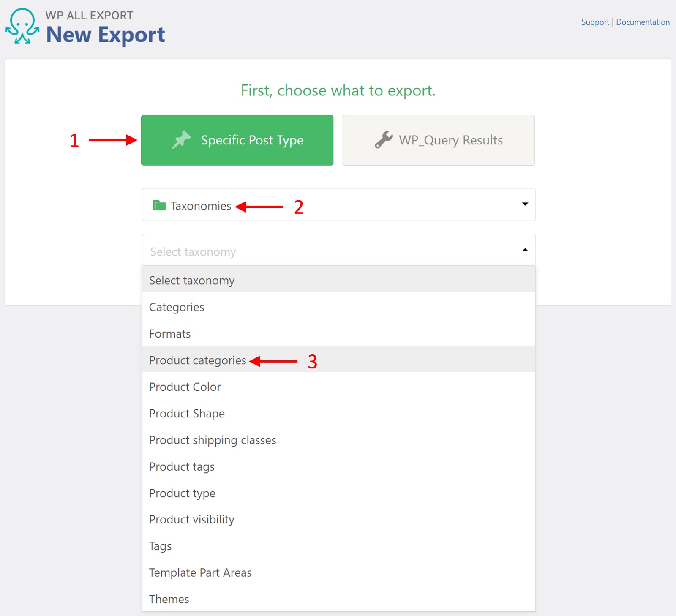Screen dimensions: 676x616
Task: Open the Documentation link
Action: pos(643,22)
